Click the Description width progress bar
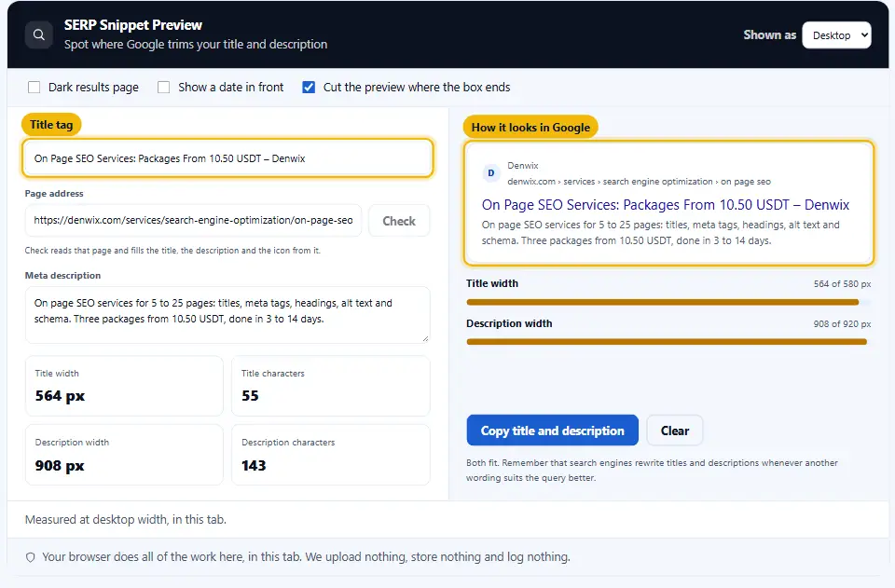This screenshot has width=895, height=588. click(x=668, y=342)
